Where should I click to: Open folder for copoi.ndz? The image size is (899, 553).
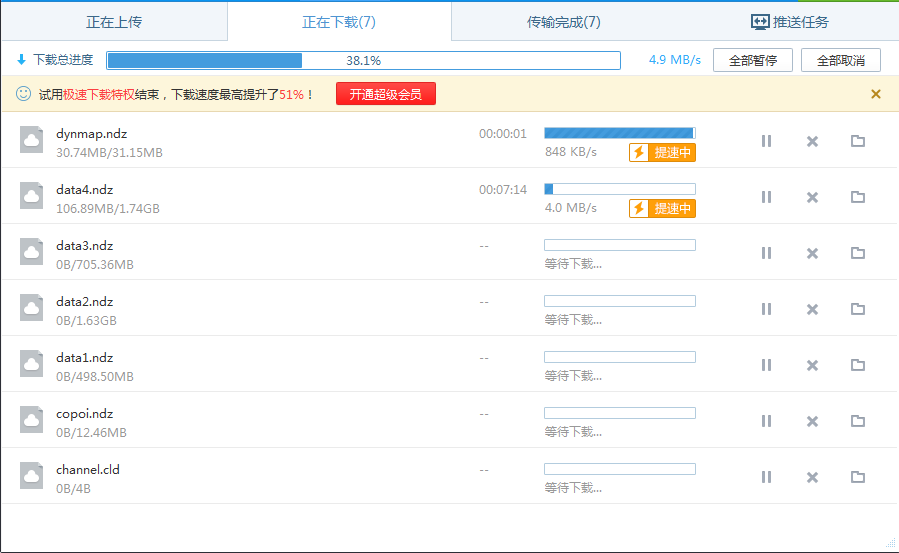pos(857,421)
